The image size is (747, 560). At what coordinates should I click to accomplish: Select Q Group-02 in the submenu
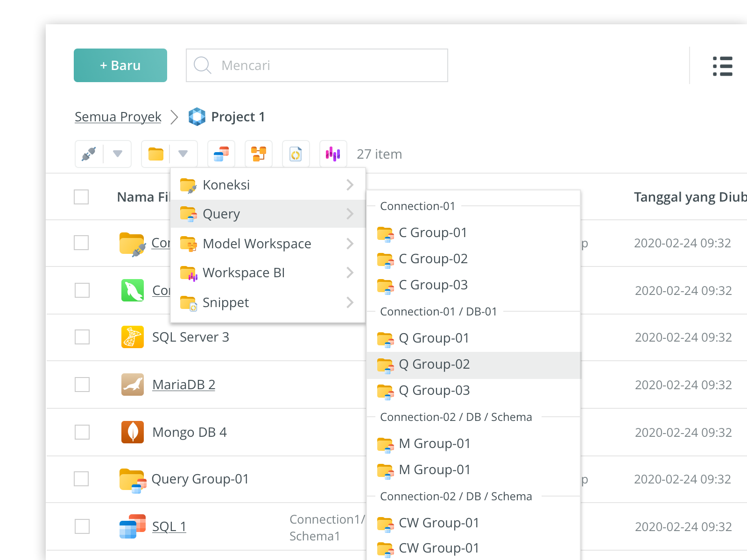pyautogui.click(x=434, y=364)
